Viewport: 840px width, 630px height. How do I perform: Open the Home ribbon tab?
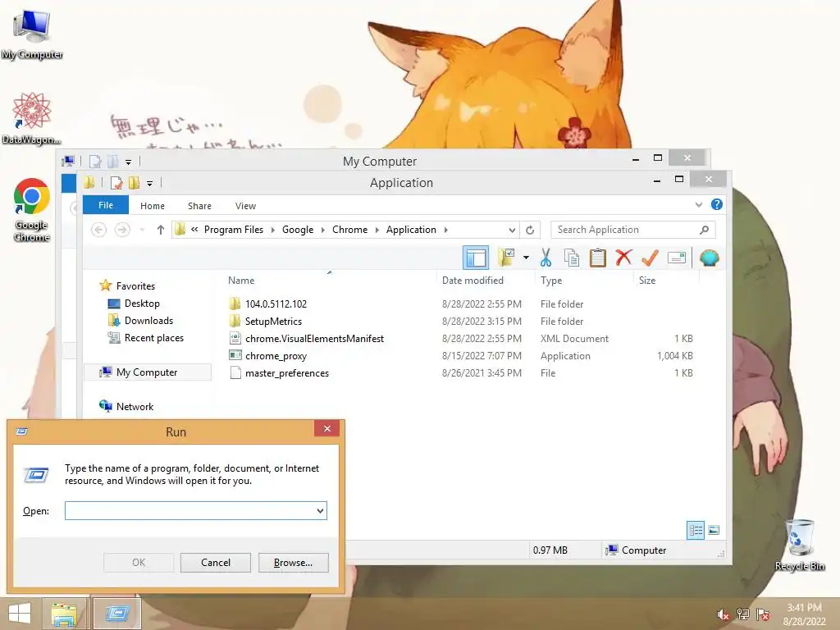[152, 206]
